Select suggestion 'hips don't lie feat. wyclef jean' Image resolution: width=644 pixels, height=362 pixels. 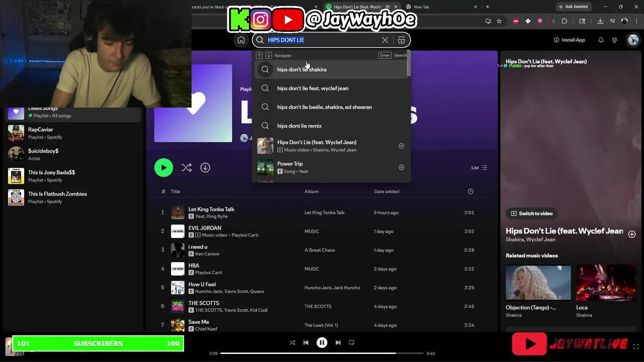point(331,88)
